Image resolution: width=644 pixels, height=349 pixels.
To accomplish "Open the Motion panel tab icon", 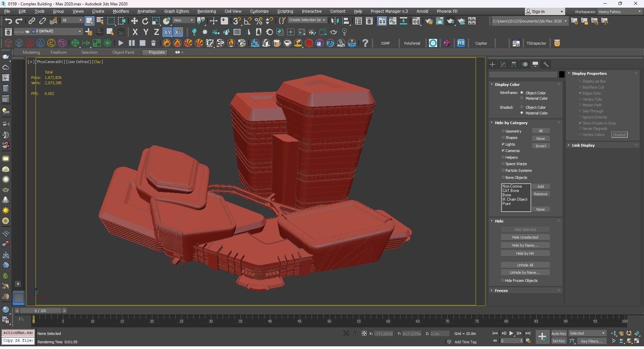I will tap(525, 64).
